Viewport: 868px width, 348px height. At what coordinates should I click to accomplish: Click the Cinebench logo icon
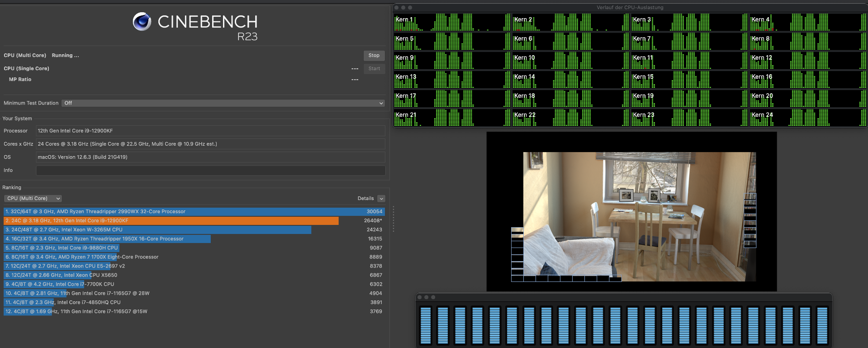pyautogui.click(x=142, y=21)
